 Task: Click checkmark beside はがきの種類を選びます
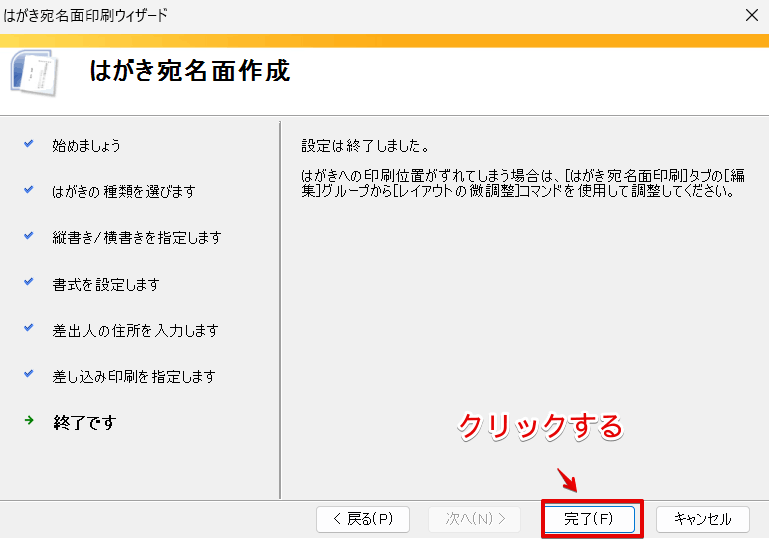[x=28, y=189]
